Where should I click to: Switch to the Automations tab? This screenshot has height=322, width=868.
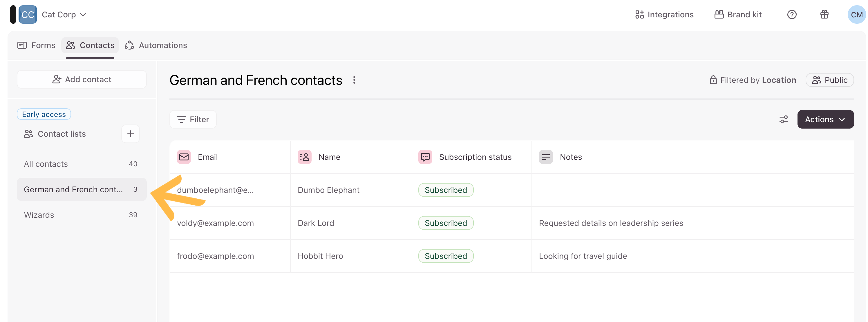click(156, 45)
